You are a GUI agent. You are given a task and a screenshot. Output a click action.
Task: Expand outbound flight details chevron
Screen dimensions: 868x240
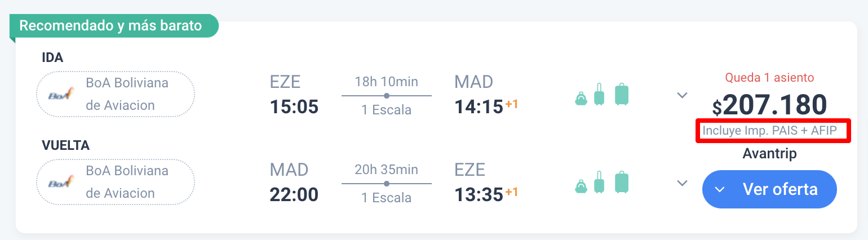coord(682,95)
